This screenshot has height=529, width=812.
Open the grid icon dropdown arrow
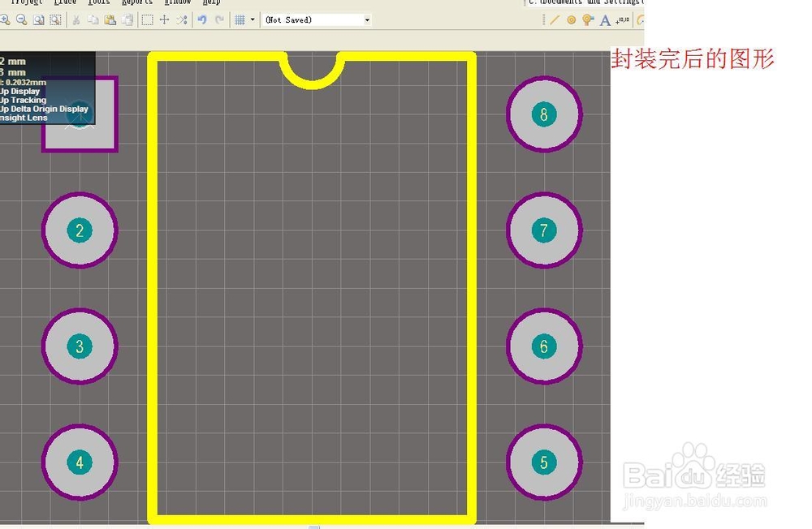(253, 20)
